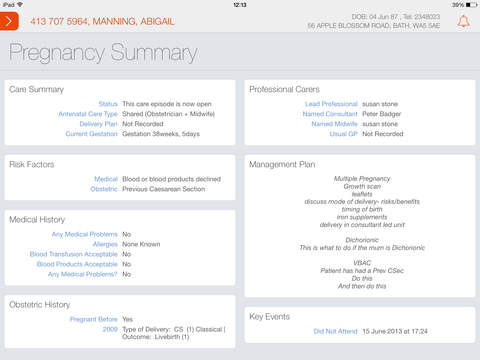The height and width of the screenshot is (360, 480).
Task: Open the orange sidebar chevron button
Action: tap(9, 21)
